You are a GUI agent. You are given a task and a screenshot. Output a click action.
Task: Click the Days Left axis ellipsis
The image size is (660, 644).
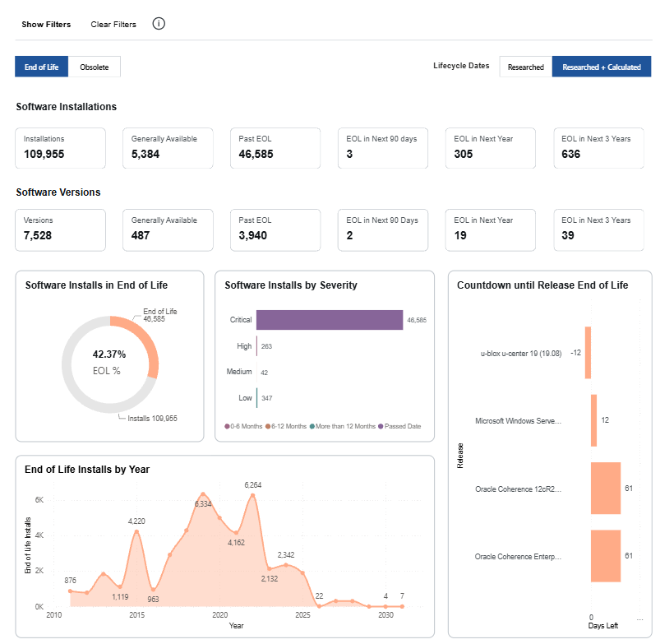pos(639,619)
